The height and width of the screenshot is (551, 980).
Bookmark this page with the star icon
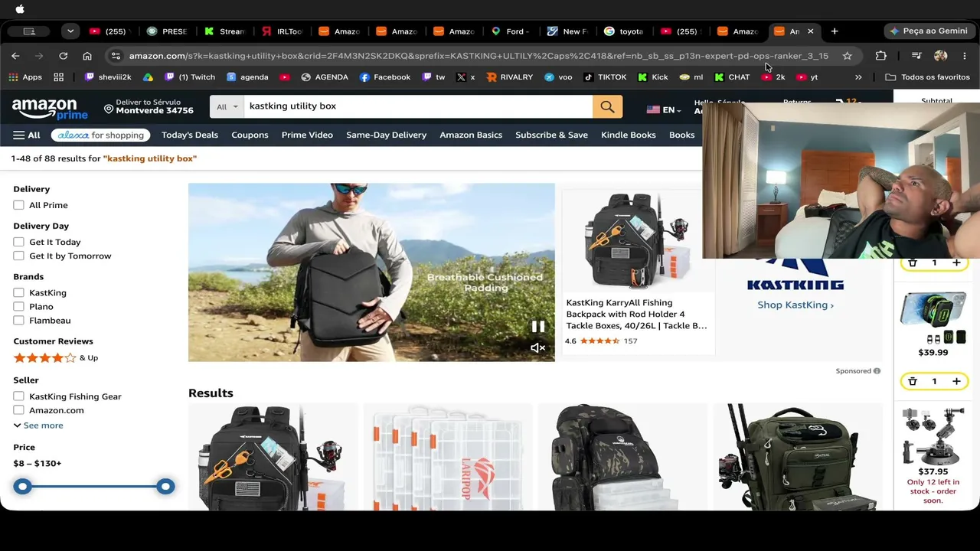[847, 56]
